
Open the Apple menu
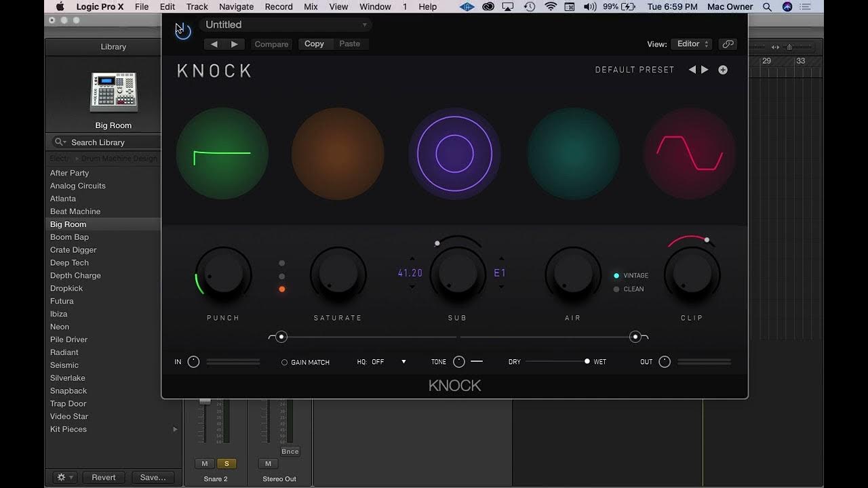pyautogui.click(x=60, y=7)
